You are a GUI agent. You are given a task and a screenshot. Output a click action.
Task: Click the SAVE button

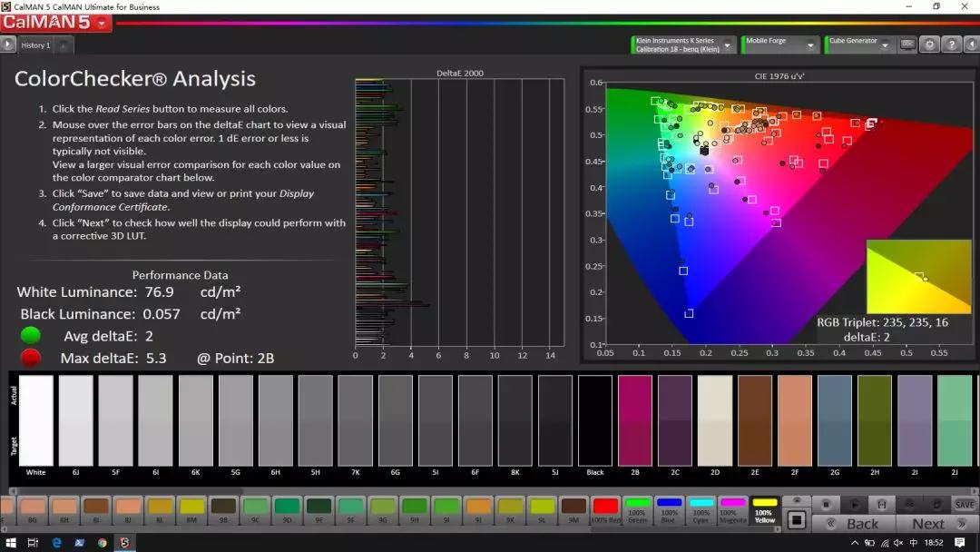964,505
